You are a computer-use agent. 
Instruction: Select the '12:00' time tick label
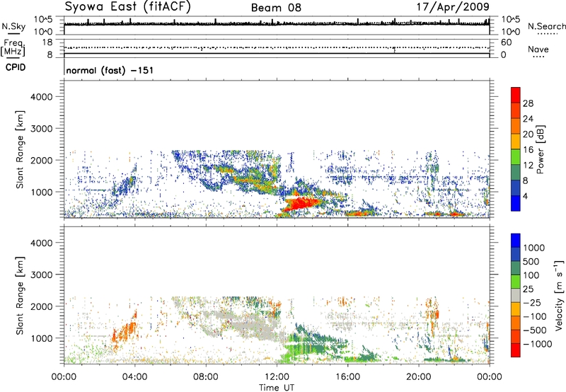(277, 377)
